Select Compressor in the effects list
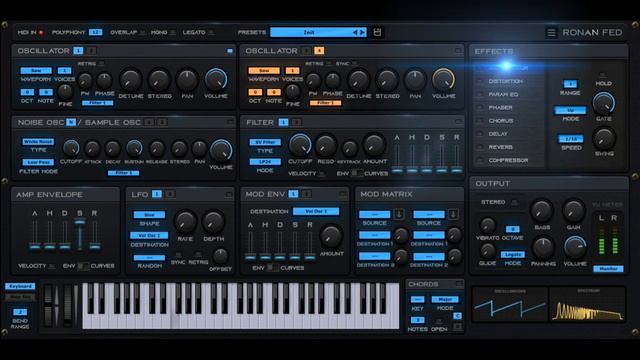Viewport: 640px width, 360px height. [x=509, y=160]
